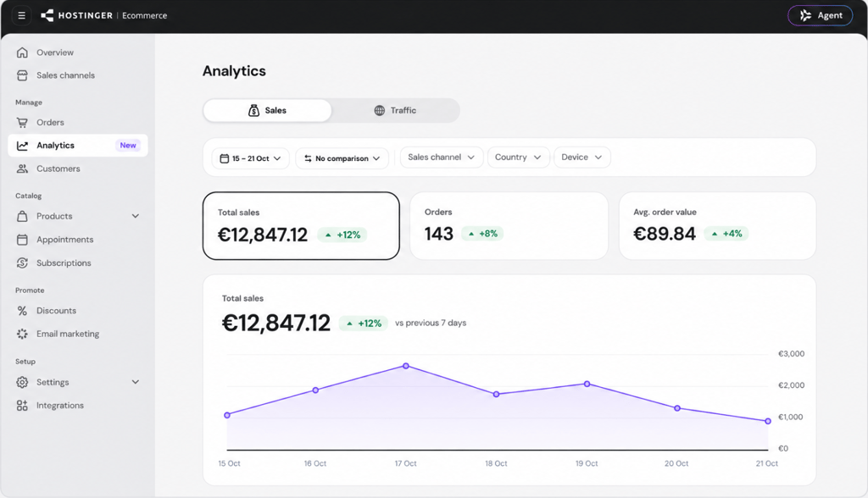Open the No comparison dropdown
Viewport: 868px width, 498px height.
point(342,158)
